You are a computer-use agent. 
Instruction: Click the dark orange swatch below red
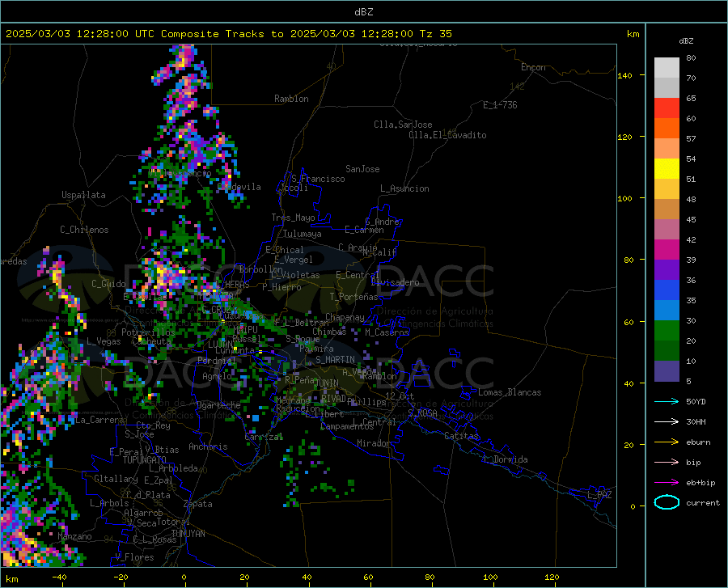click(667, 129)
